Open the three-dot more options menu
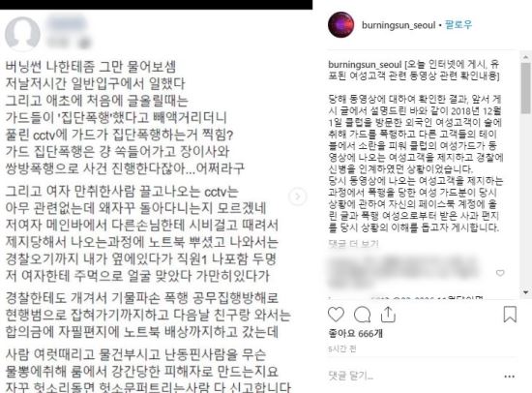Screen dimensions: 532x393 (509, 377)
